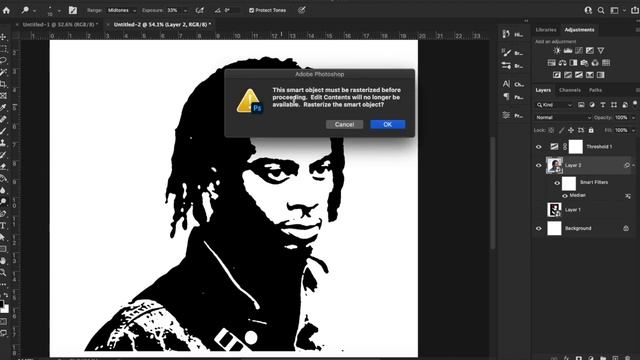Screen dimensions: 640x360
Task: Add a Vibrance adjustment
Action: pyautogui.click(x=601, y=51)
